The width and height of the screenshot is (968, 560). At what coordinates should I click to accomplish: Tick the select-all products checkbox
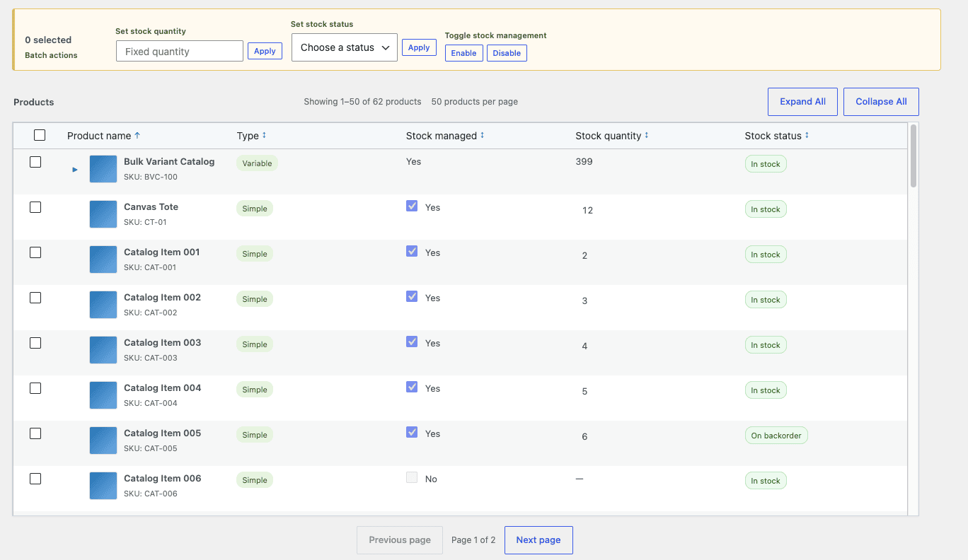40,135
